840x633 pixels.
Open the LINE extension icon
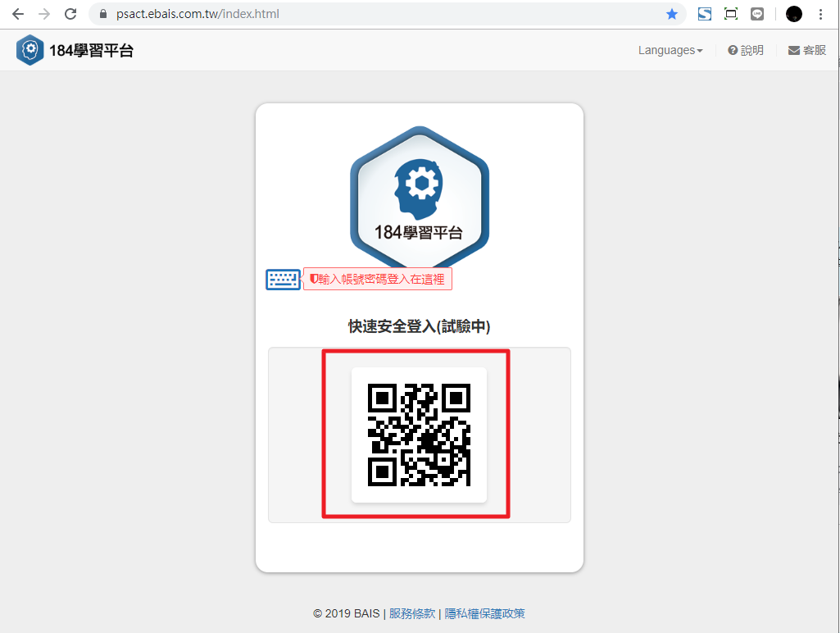point(757,14)
